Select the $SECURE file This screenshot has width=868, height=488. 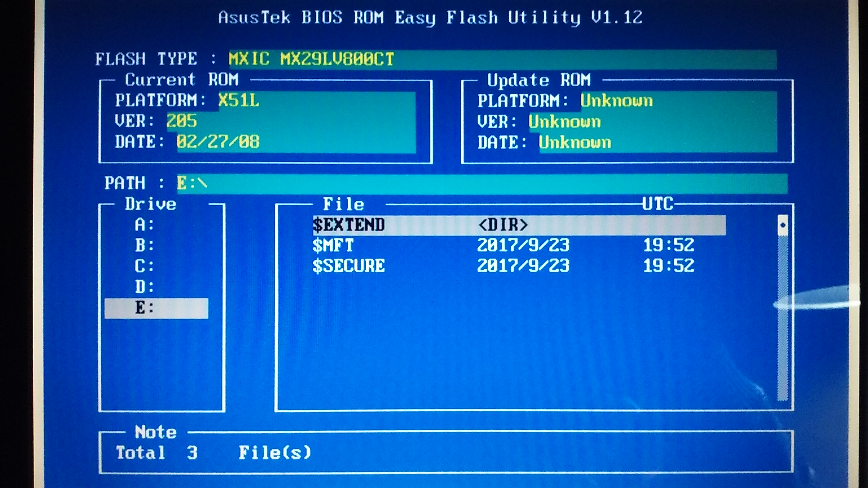point(349,266)
